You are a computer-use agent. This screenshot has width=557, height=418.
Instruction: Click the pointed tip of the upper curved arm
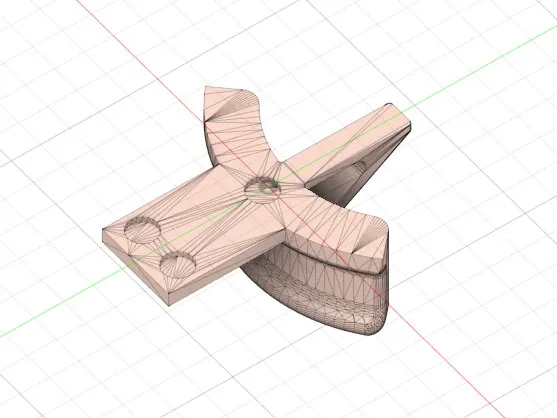point(206,88)
